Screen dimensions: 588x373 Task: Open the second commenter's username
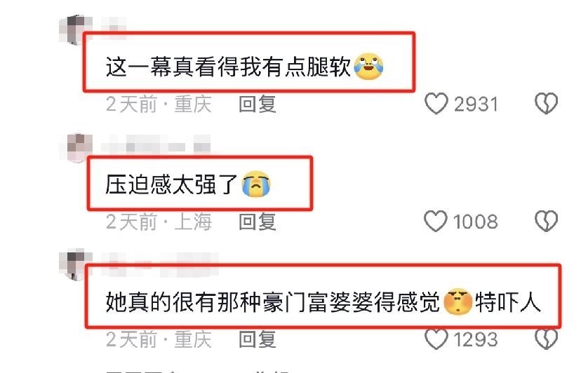tap(155, 147)
